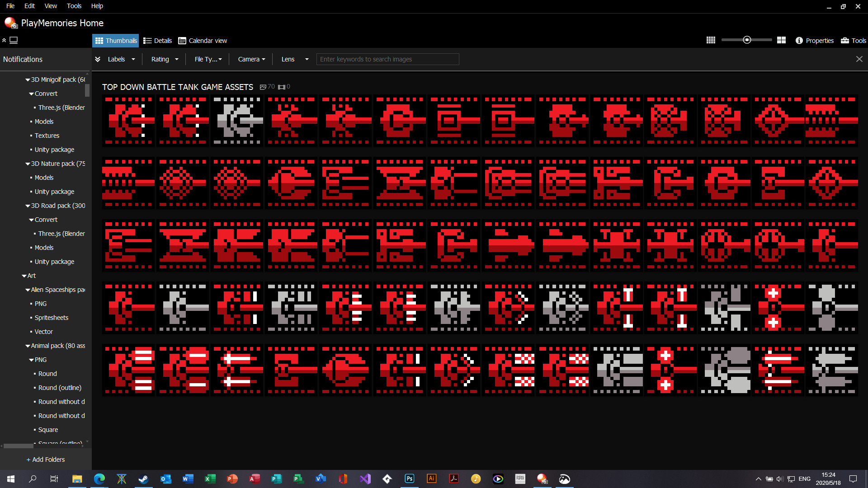This screenshot has height=488, width=868.
Task: Click search keywords input field
Action: [387, 59]
